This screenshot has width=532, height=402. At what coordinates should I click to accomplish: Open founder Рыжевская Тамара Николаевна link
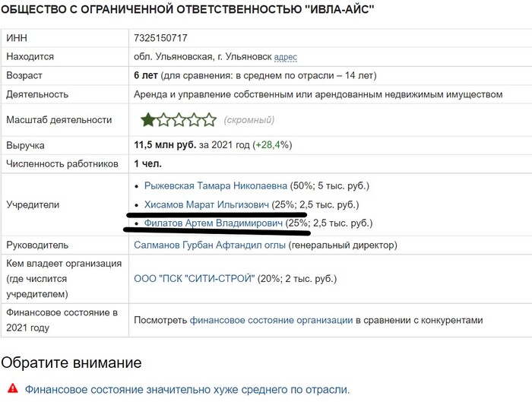click(x=216, y=186)
